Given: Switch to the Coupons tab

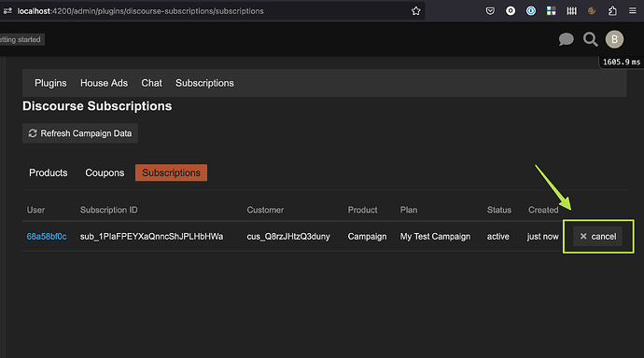Looking at the screenshot, I should click(x=105, y=172).
